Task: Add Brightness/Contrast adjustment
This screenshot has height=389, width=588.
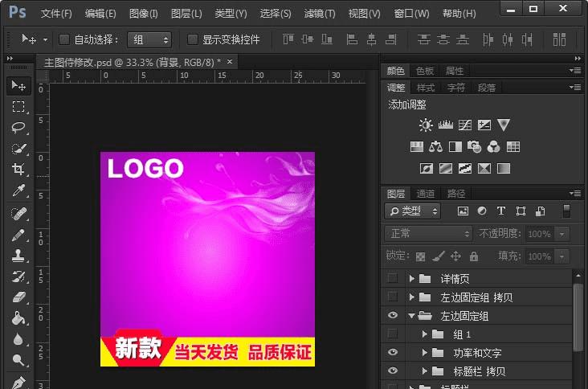Action: [426, 125]
